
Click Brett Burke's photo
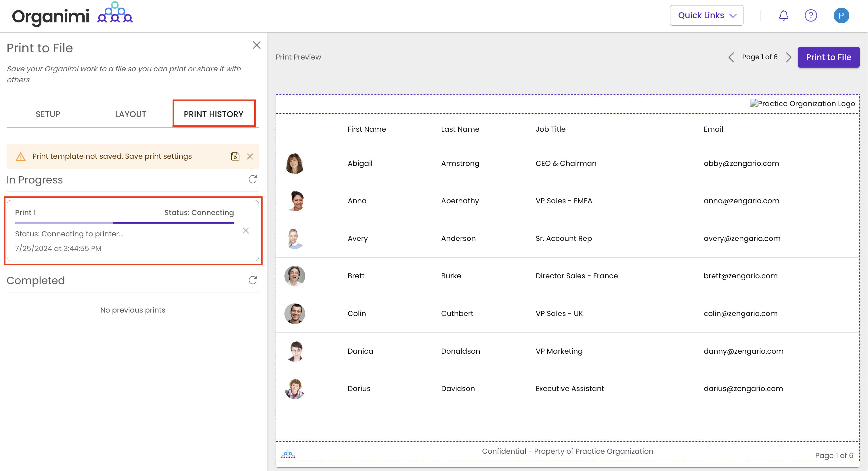tap(295, 276)
